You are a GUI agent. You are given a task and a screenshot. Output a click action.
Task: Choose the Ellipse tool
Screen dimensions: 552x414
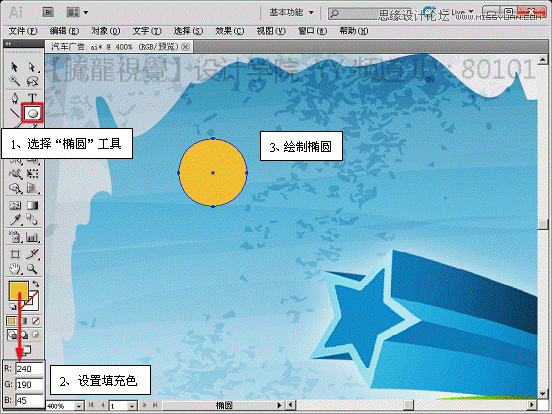(32, 113)
